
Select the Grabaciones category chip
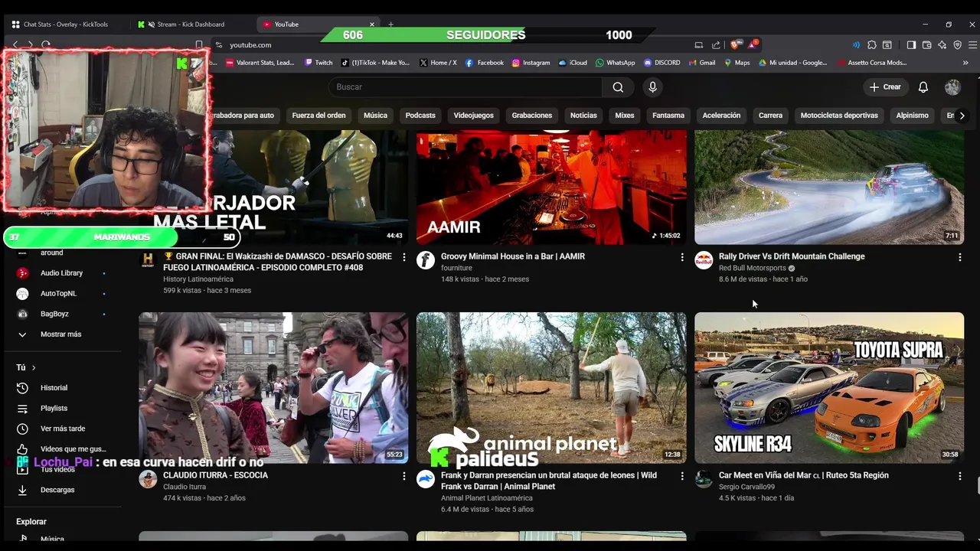pos(532,116)
